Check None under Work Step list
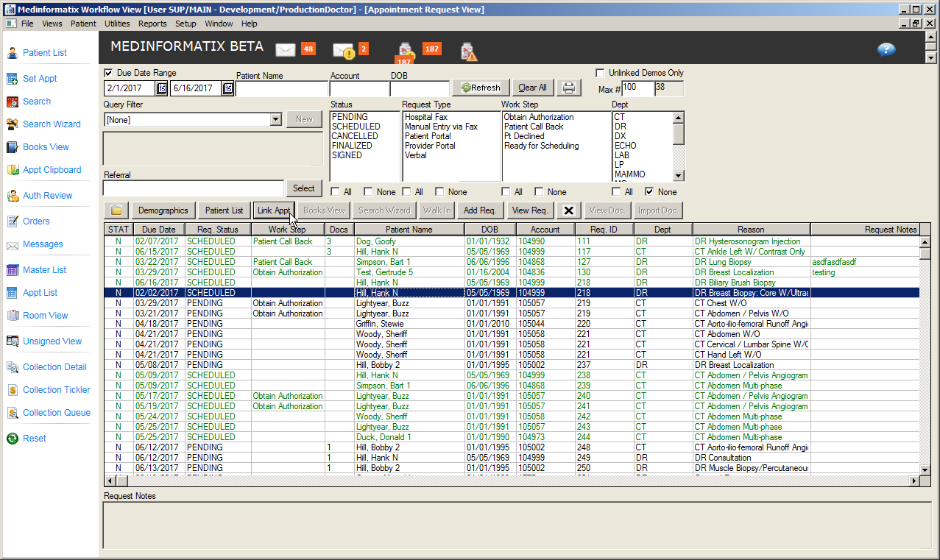The image size is (940, 560). click(x=540, y=192)
